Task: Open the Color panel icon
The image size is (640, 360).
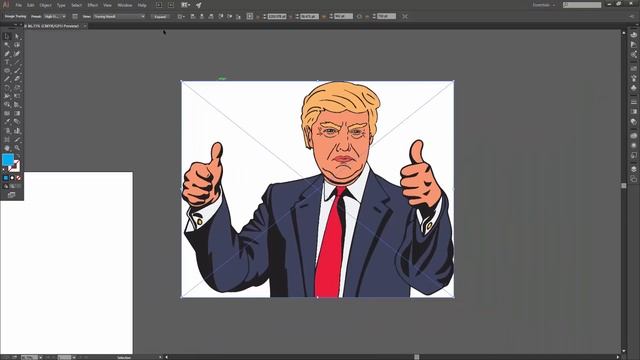Action: point(633,35)
